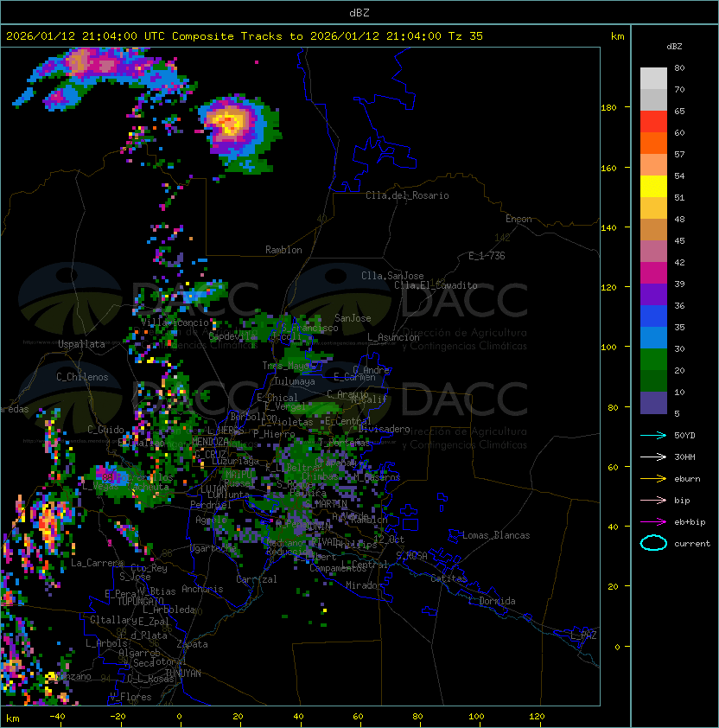Pick the light blue swatch between 35 and 30

[x=653, y=337]
